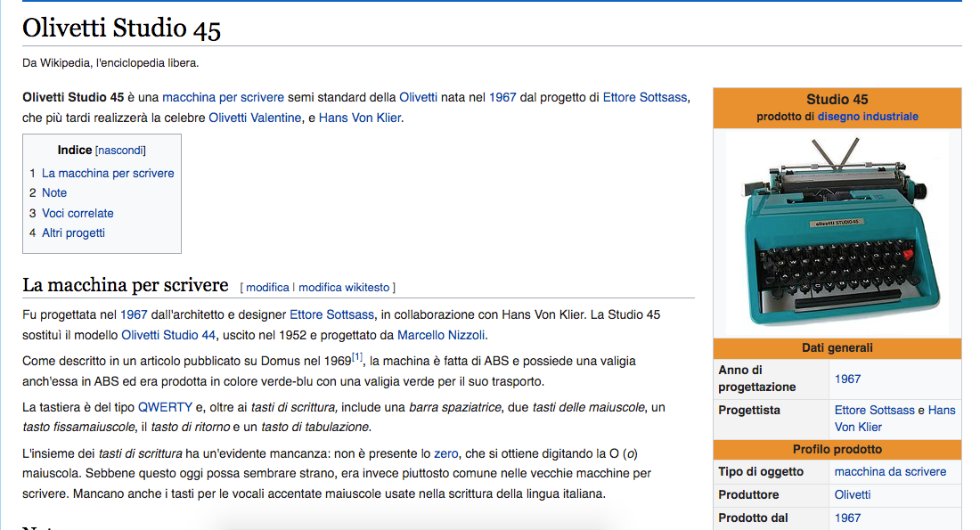Click footnote reference [1] after 1969
The image size is (980, 530).
pos(357,357)
